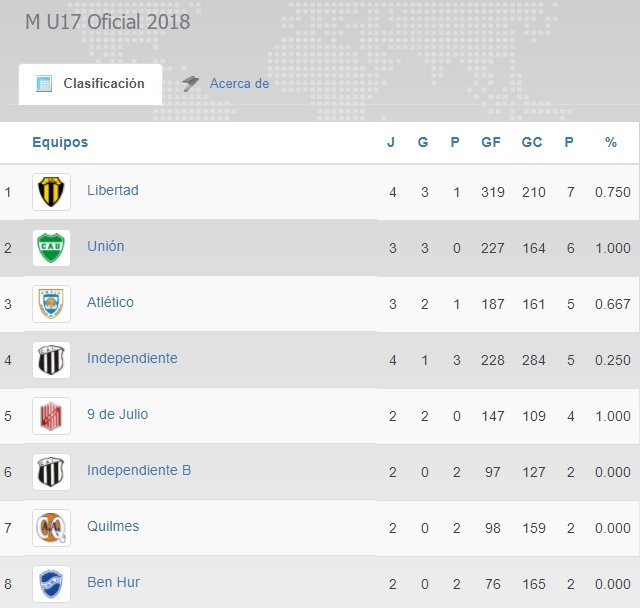Viewport: 640px width, 608px height.
Task: Open the Libertad team link
Action: tap(113, 190)
